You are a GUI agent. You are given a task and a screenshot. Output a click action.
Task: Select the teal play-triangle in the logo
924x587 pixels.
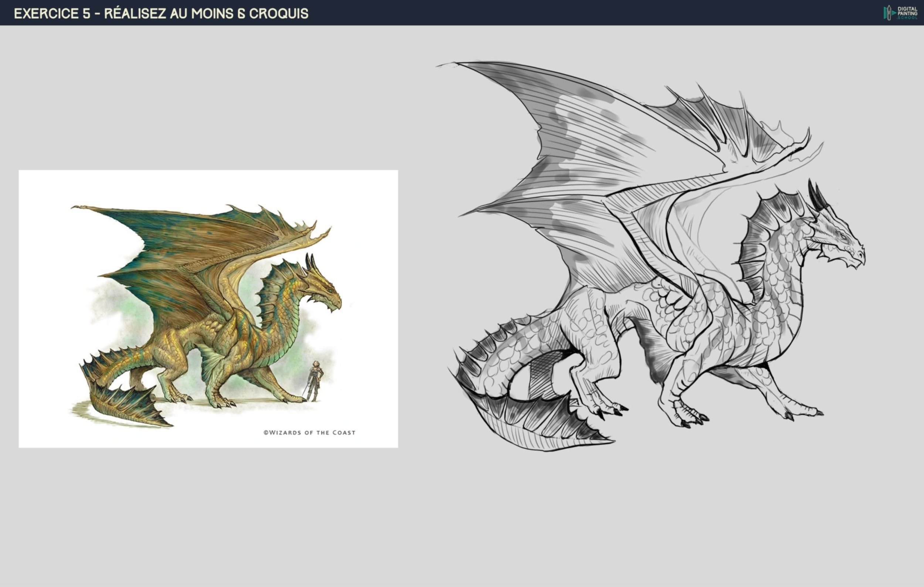894,13
